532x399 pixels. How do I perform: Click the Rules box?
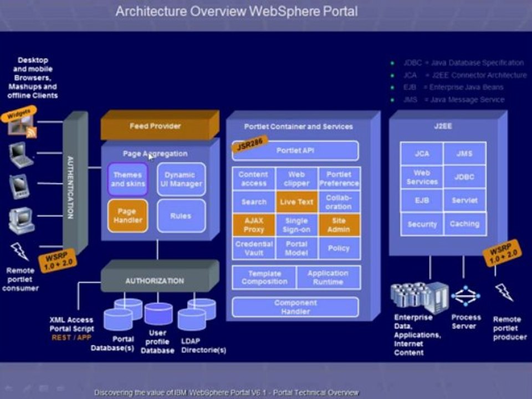click(181, 216)
